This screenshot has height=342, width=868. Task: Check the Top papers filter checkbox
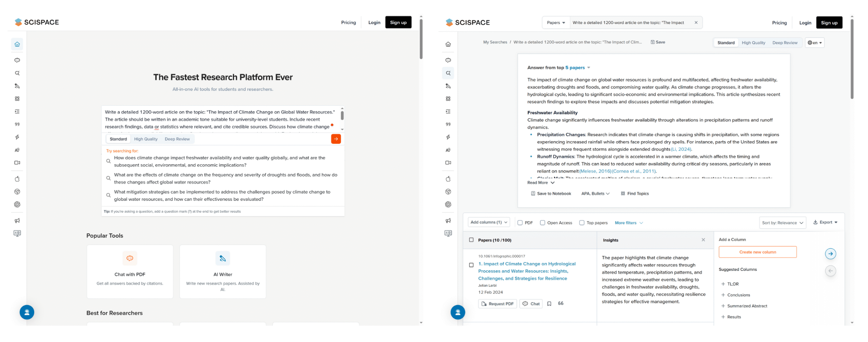pyautogui.click(x=581, y=223)
